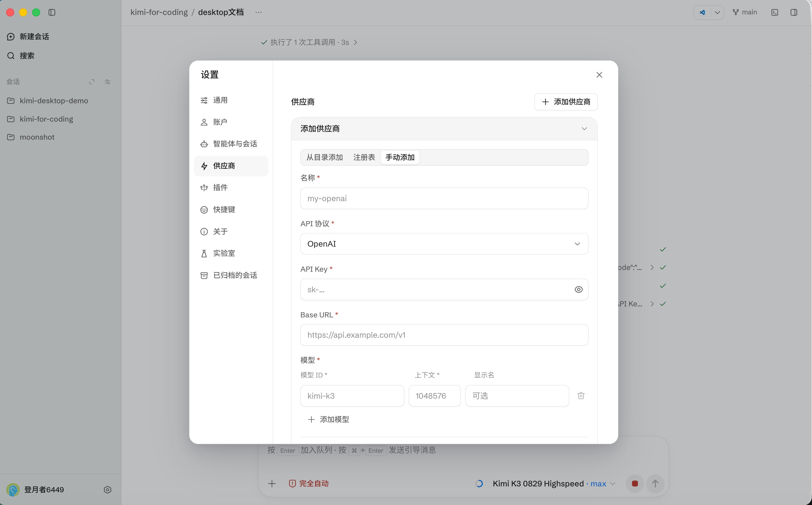Screen dimensions: 812x505
Task: Select the 供应商 settings section
Action: tap(231, 166)
